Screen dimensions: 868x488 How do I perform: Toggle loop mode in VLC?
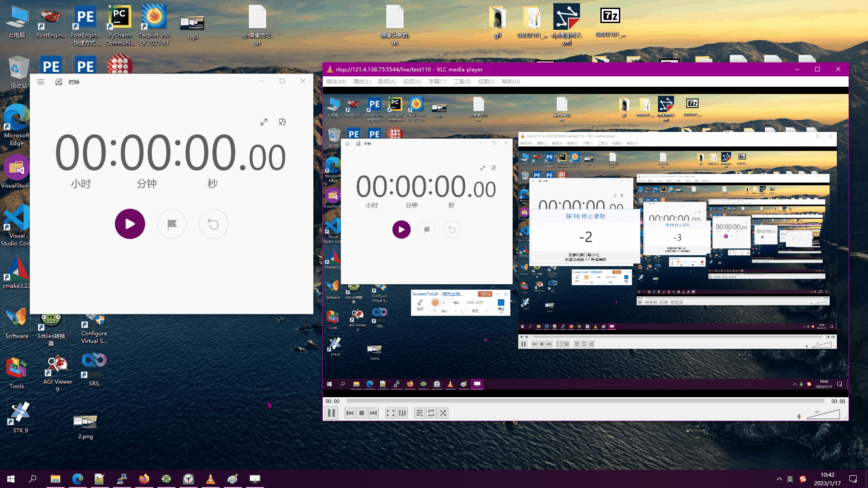pyautogui.click(x=431, y=413)
